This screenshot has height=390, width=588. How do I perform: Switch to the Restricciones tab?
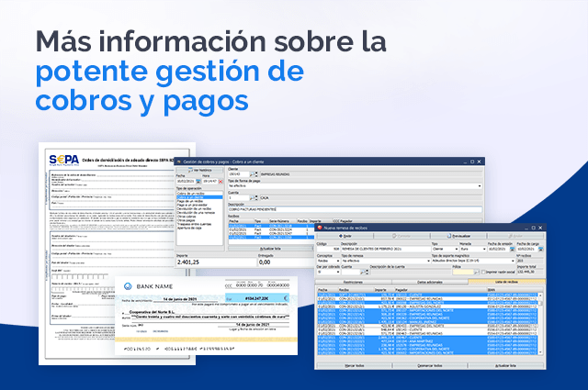point(353,282)
